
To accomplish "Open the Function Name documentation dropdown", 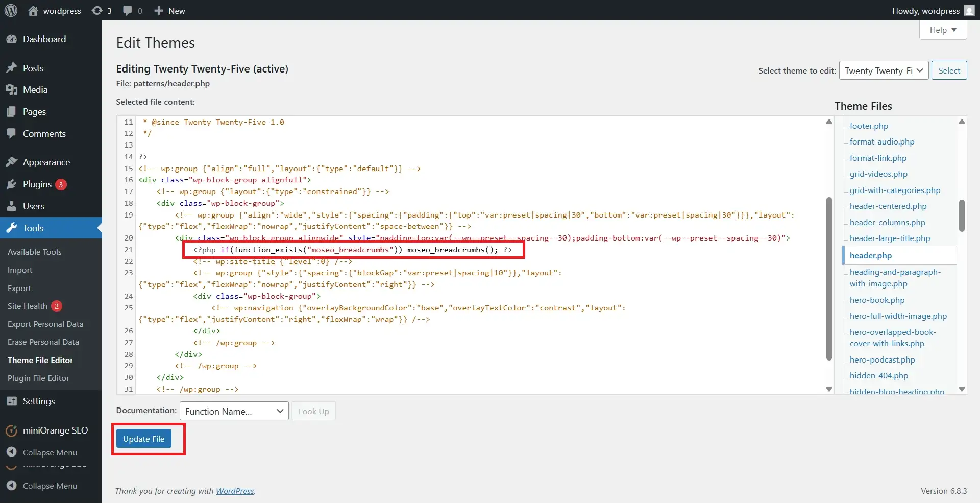I will 234,412.
